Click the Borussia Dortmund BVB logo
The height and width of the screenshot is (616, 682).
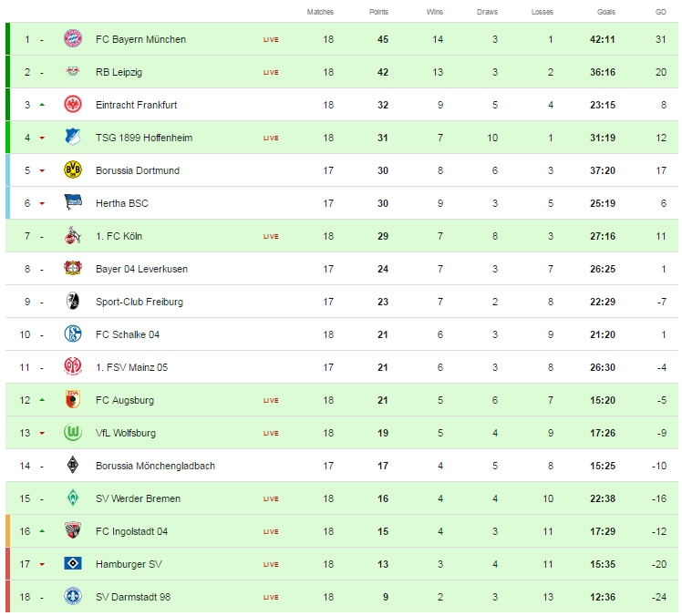point(73,170)
